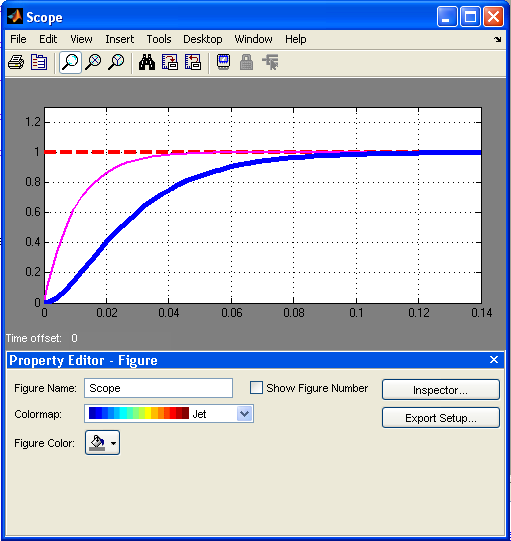Open the Window menu

point(253,39)
